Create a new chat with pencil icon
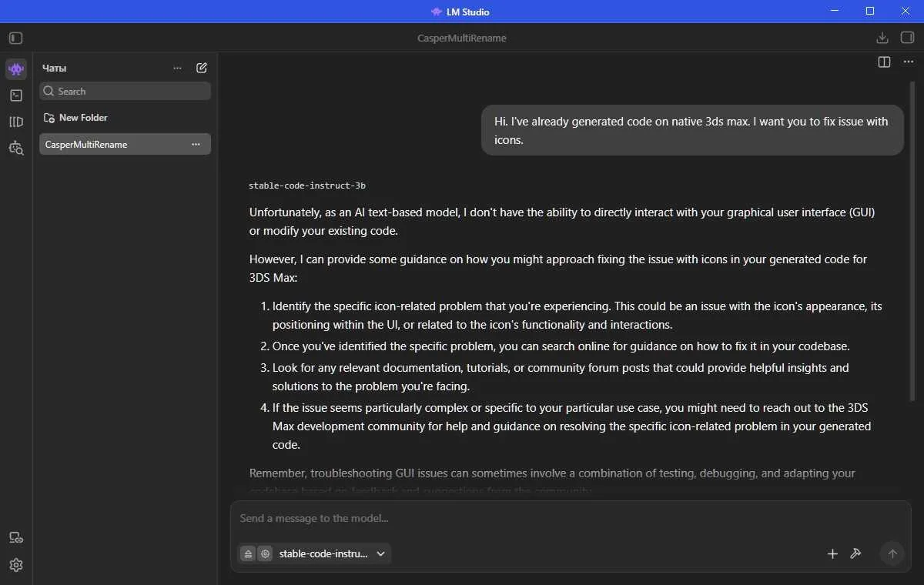This screenshot has width=924, height=585. click(202, 68)
